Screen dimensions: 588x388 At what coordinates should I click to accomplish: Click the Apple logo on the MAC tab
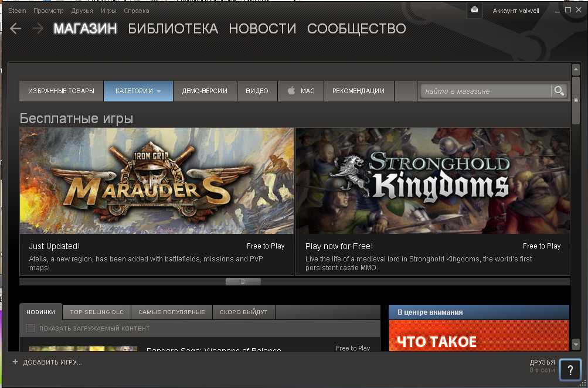click(291, 91)
